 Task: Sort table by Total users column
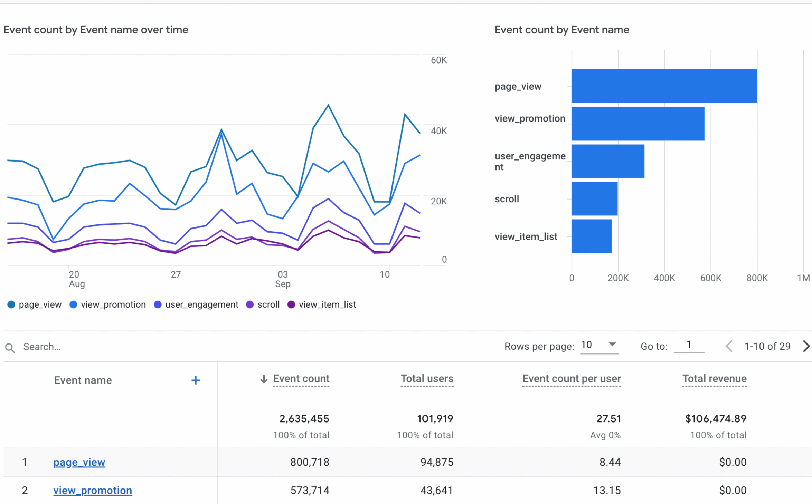pyautogui.click(x=427, y=379)
